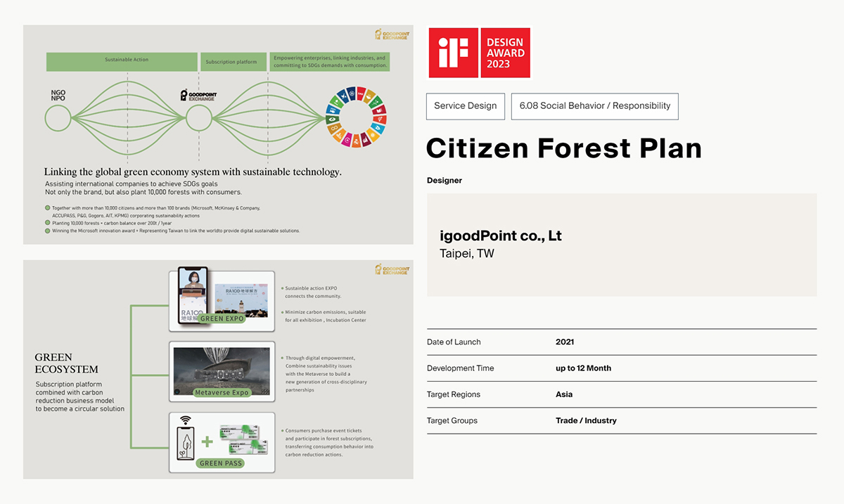Click the gold GoodPoint logo on the Sustainable Action slide

point(391,34)
